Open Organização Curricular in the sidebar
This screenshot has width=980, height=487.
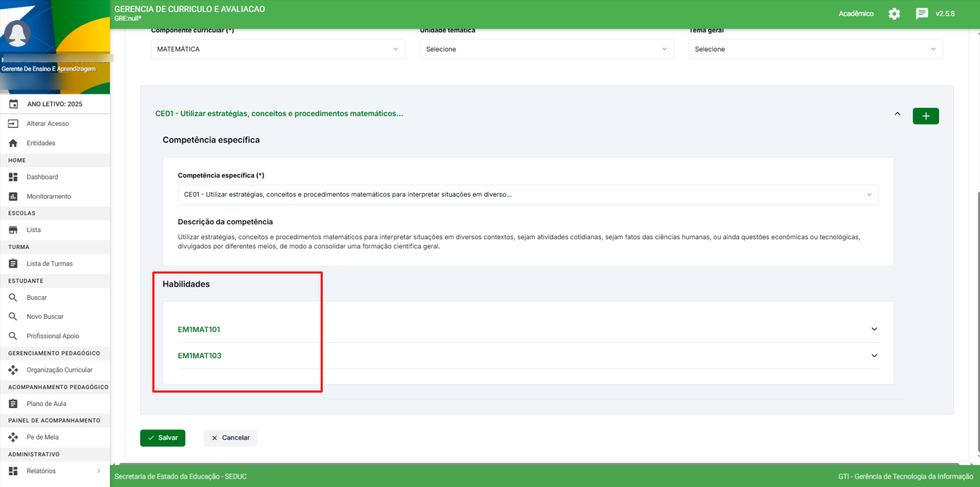click(x=60, y=370)
